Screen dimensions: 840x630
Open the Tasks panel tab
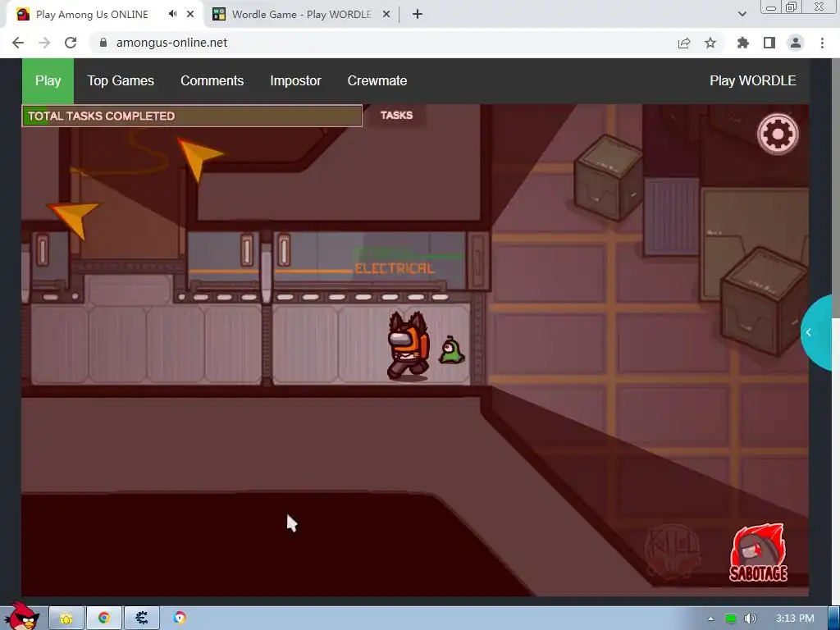pyautogui.click(x=396, y=115)
